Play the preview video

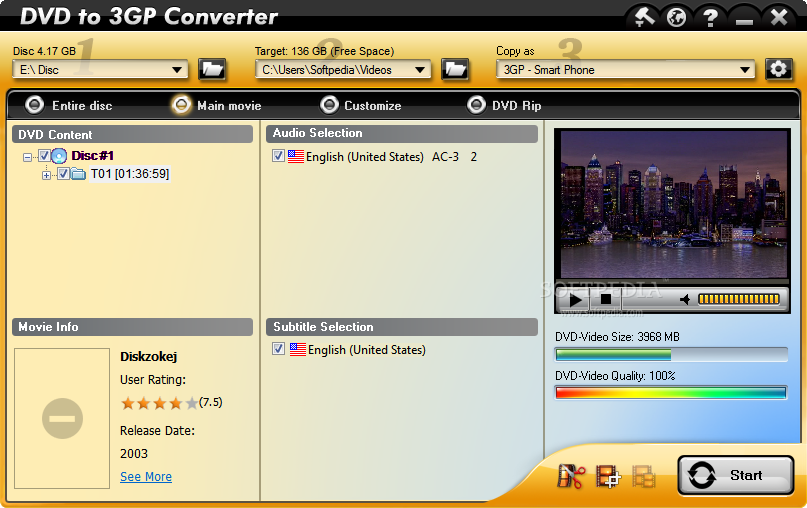coord(575,300)
